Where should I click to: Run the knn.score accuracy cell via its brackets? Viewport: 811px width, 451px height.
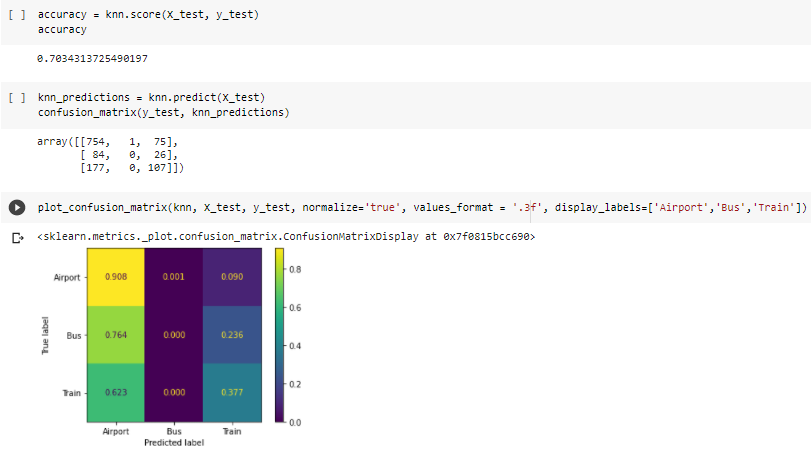(16, 15)
